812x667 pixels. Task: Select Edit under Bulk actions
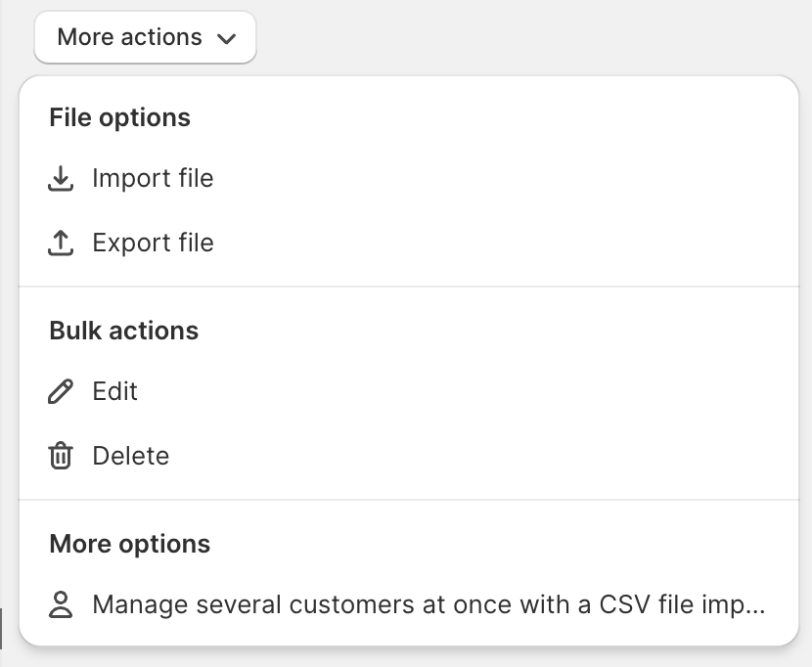(x=409, y=391)
